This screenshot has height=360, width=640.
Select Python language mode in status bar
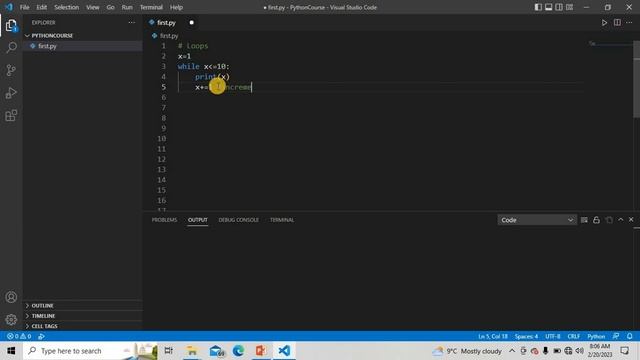[596, 336]
